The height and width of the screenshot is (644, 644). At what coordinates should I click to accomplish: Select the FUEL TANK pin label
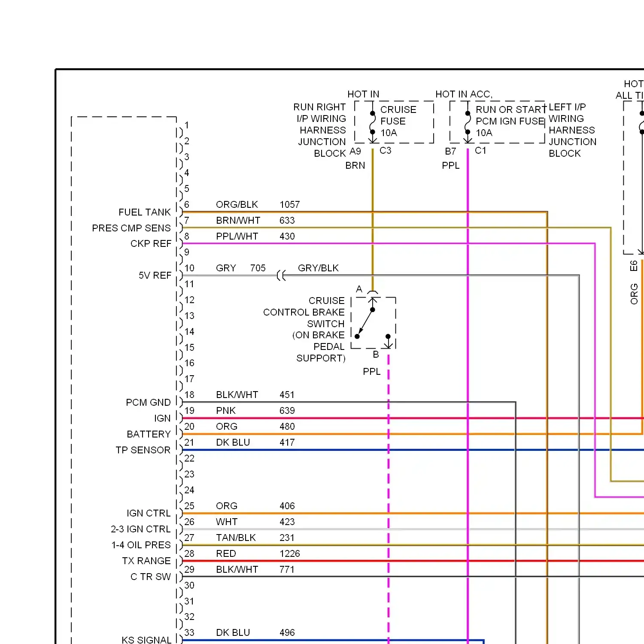pos(145,212)
